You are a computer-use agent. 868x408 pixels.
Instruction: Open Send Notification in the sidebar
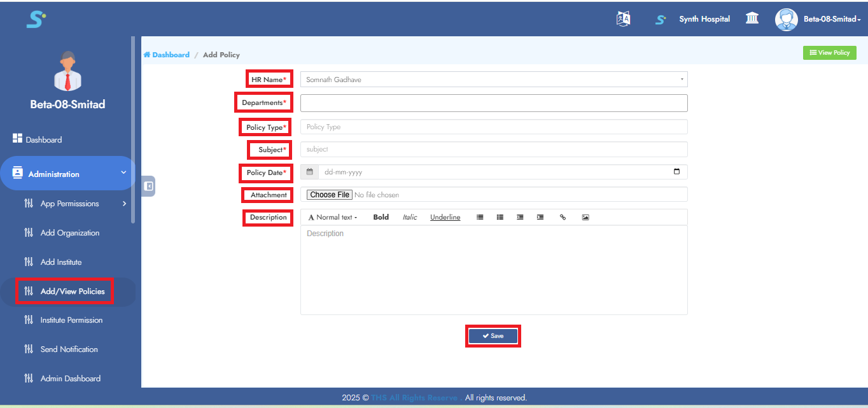[x=69, y=349]
